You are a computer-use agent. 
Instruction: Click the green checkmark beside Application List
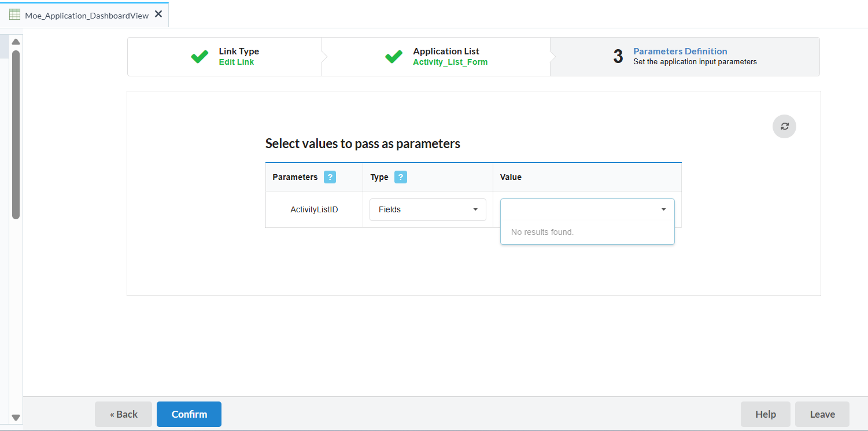(394, 57)
